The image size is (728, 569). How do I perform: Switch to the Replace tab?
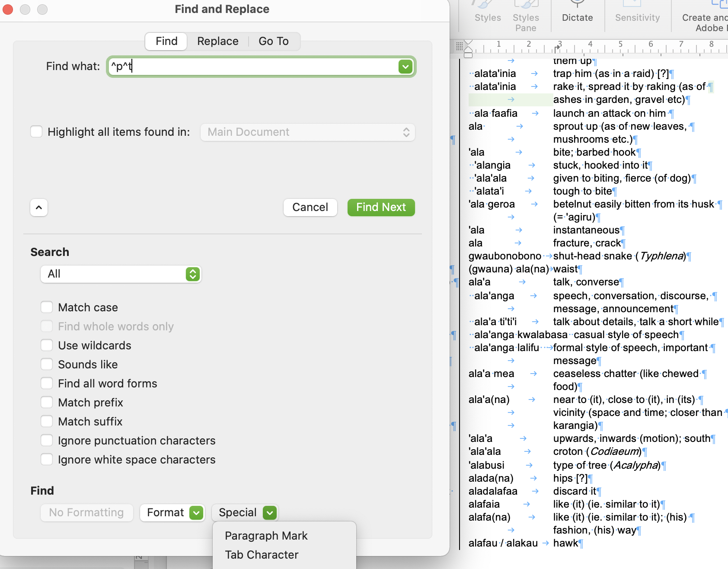pos(217,41)
